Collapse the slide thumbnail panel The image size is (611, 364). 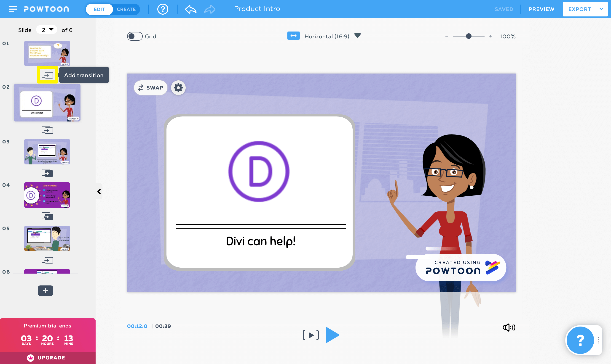pos(99,191)
